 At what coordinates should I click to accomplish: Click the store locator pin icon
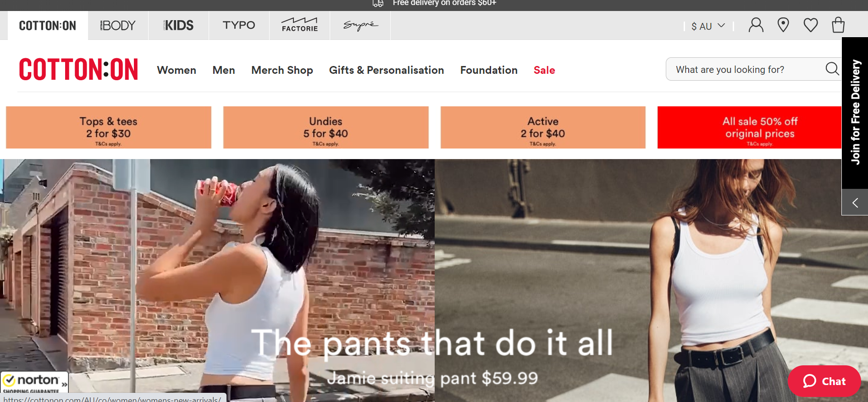pos(783,25)
